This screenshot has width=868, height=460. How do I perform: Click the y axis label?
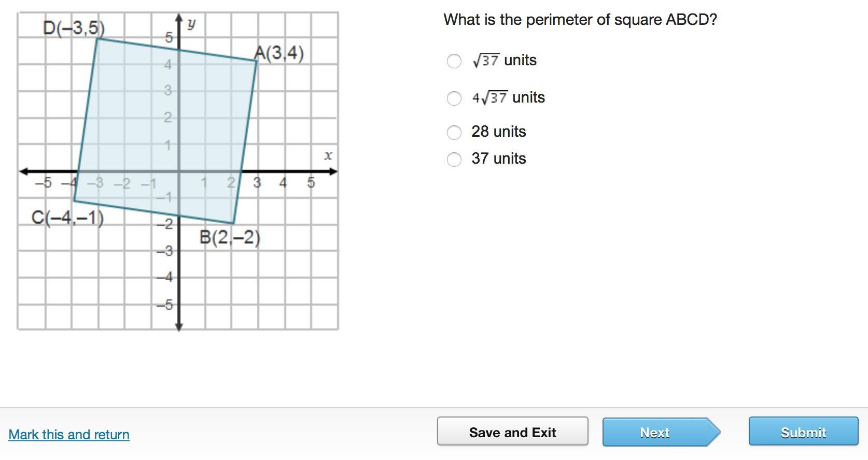(x=191, y=24)
